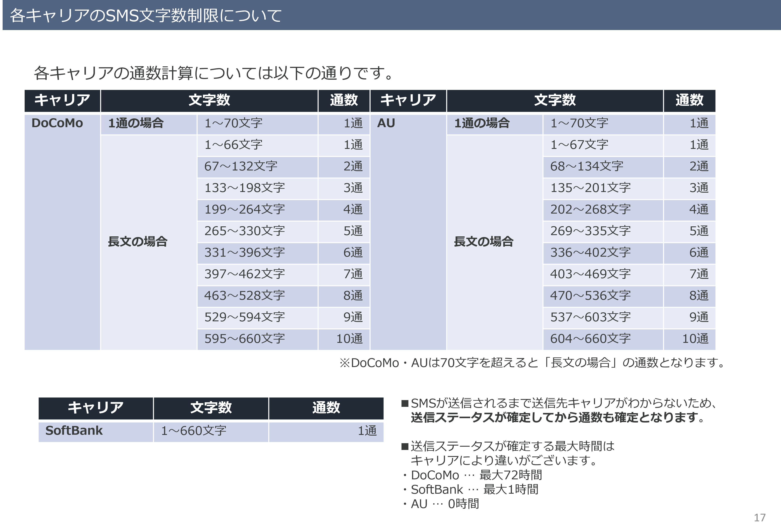Click the slide title about SMS文字数制限
This screenshot has height=532, width=781.
click(145, 15)
